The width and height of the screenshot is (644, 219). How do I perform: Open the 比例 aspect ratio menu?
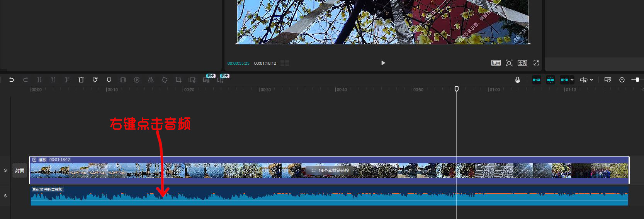[x=522, y=63]
